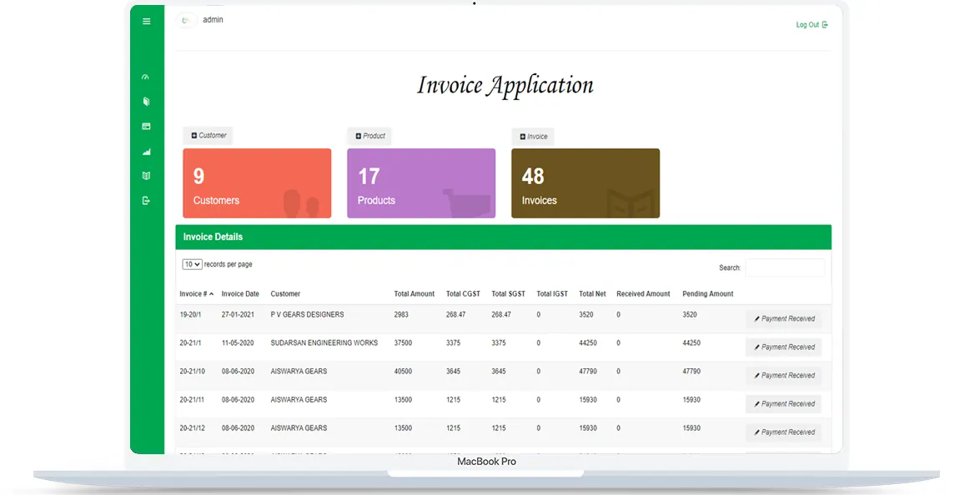Viewport: 980px width, 495px height.
Task: Click the admin username label
Action: (214, 20)
